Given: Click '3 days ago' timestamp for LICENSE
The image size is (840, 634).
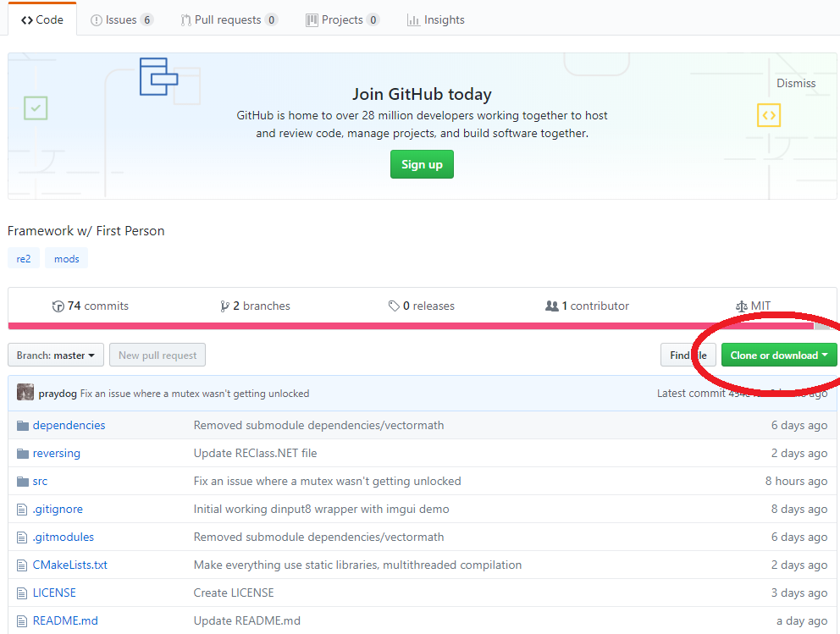Looking at the screenshot, I should click(799, 593).
